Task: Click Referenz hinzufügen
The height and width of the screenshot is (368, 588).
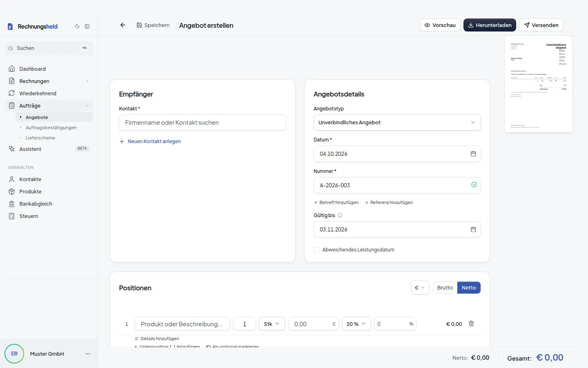Action: pos(389,202)
